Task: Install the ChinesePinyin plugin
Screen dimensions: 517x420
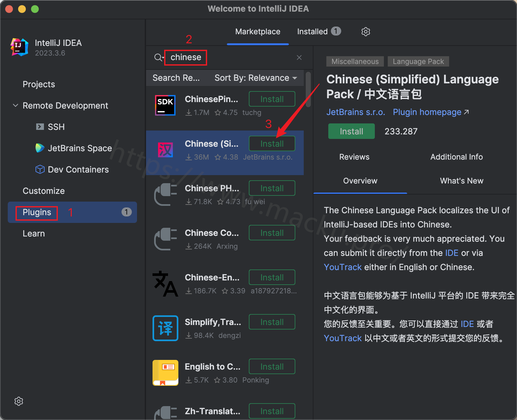Action: click(272, 99)
